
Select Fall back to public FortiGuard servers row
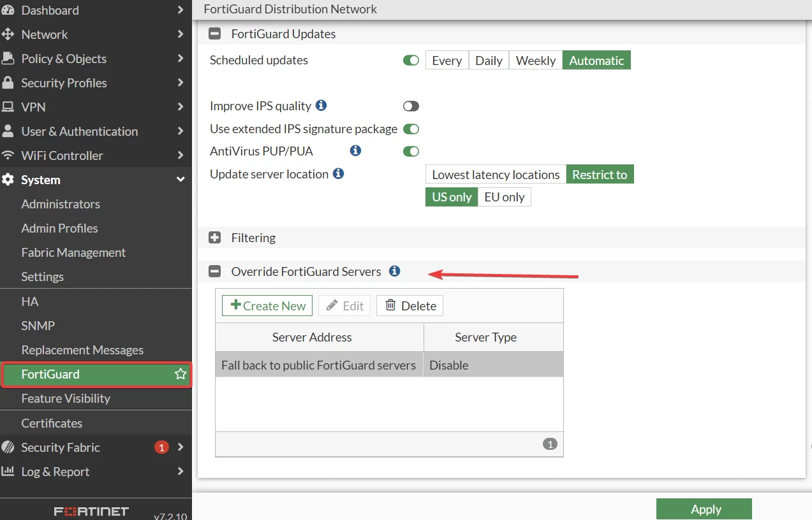389,365
